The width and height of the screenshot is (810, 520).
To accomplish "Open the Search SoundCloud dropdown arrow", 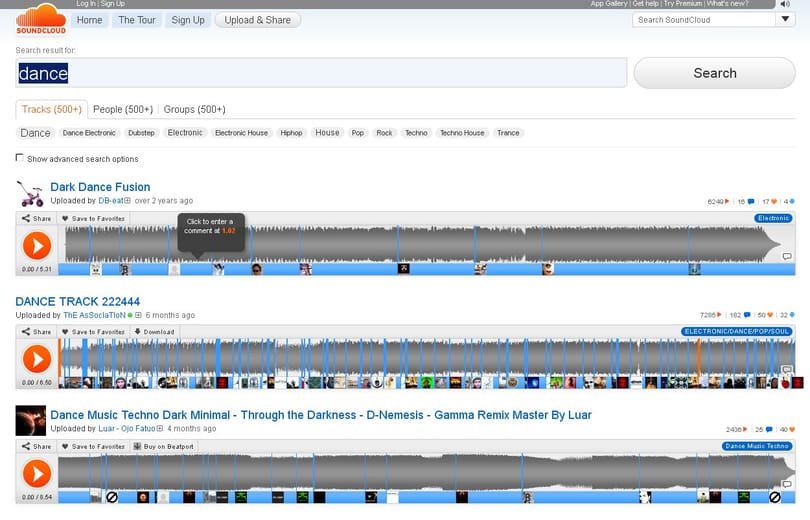I will click(785, 20).
